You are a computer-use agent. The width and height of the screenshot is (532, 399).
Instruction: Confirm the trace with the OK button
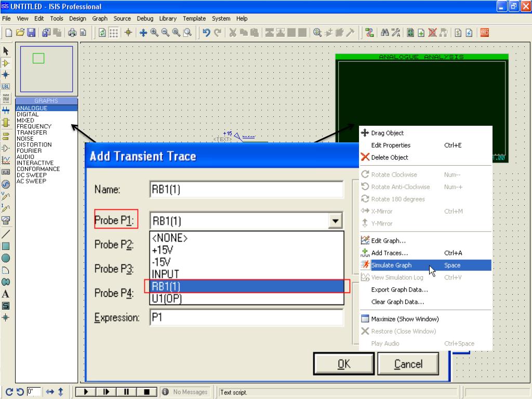pyautogui.click(x=344, y=364)
